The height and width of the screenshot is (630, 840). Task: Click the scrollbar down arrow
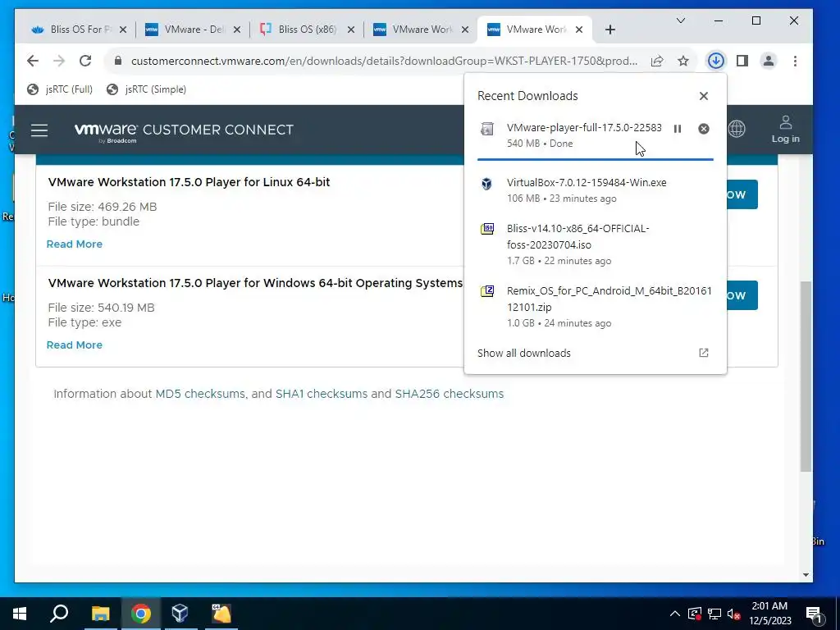coord(806,575)
